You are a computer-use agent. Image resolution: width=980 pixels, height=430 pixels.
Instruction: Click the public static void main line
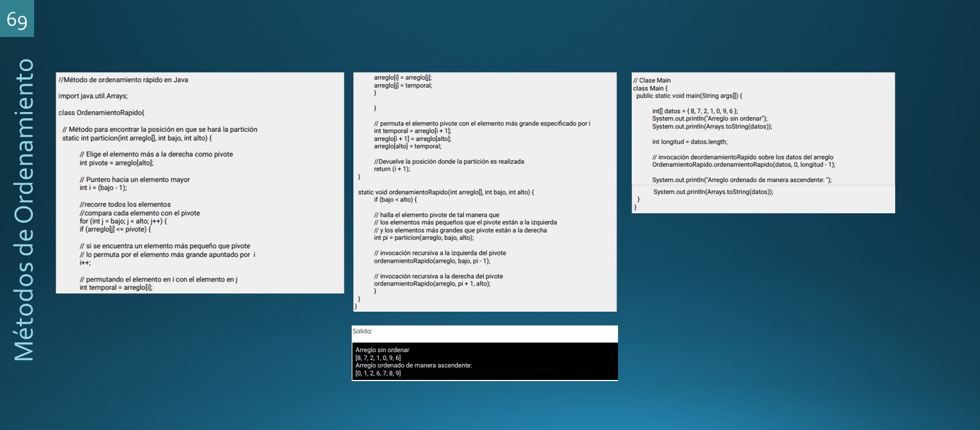(x=689, y=96)
